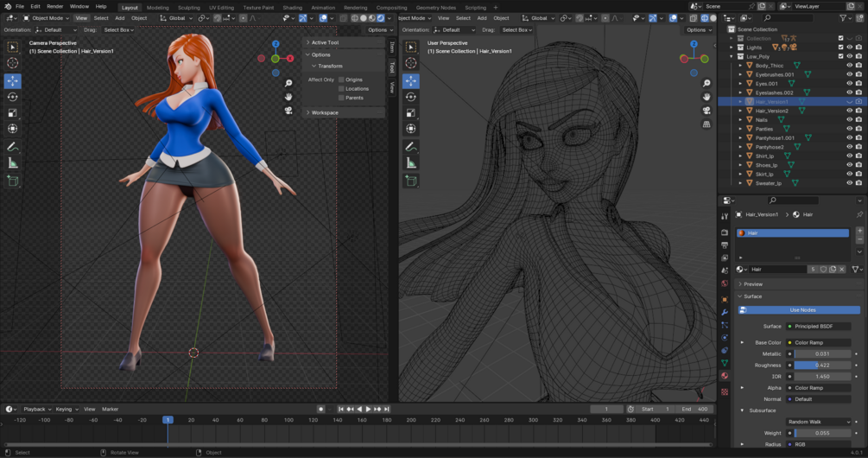Click the End frame field in timeline

pos(694,409)
